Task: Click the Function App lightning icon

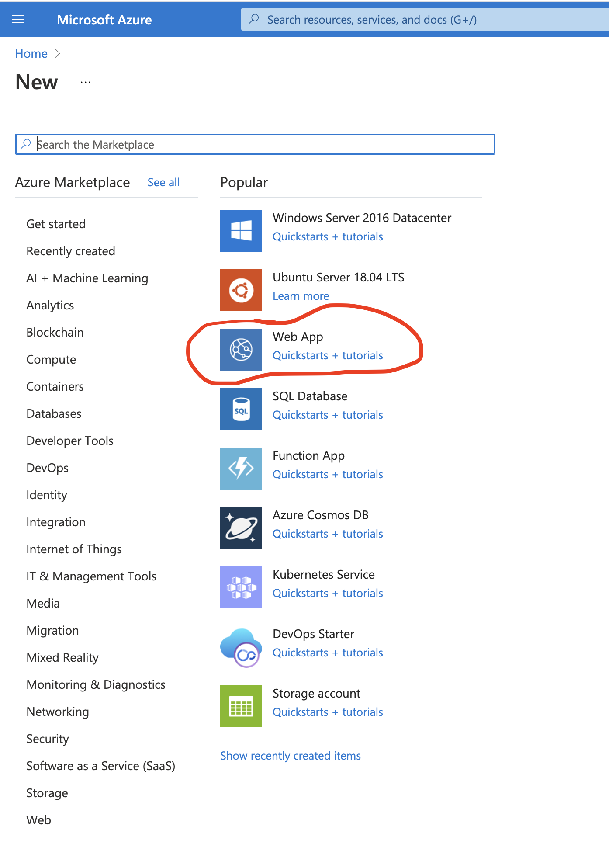Action: [x=241, y=469]
